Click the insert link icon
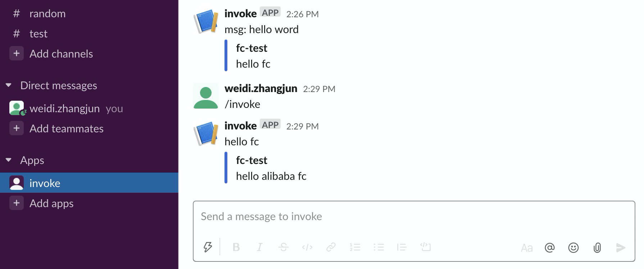Viewport: 644px width, 269px height. (x=331, y=247)
